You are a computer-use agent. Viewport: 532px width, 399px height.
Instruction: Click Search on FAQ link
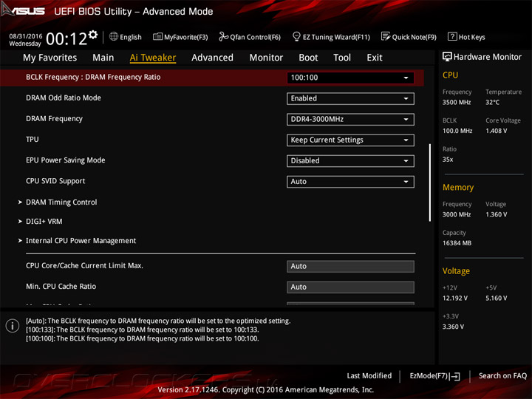[x=502, y=376]
